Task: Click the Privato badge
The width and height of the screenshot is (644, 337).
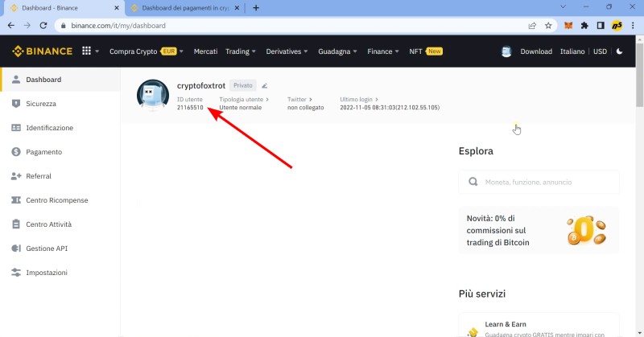Action: [x=243, y=85]
